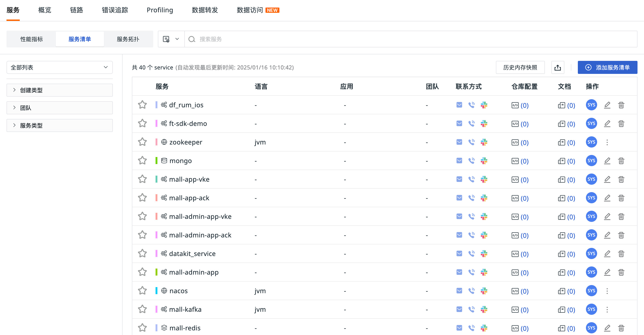
Task: Click the Slack icon in the datakit_service row
Action: point(484,254)
